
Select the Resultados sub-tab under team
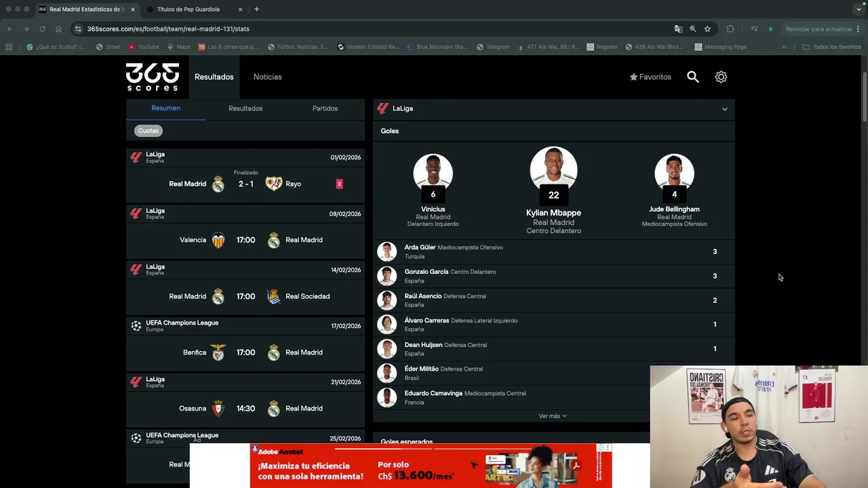(x=245, y=108)
